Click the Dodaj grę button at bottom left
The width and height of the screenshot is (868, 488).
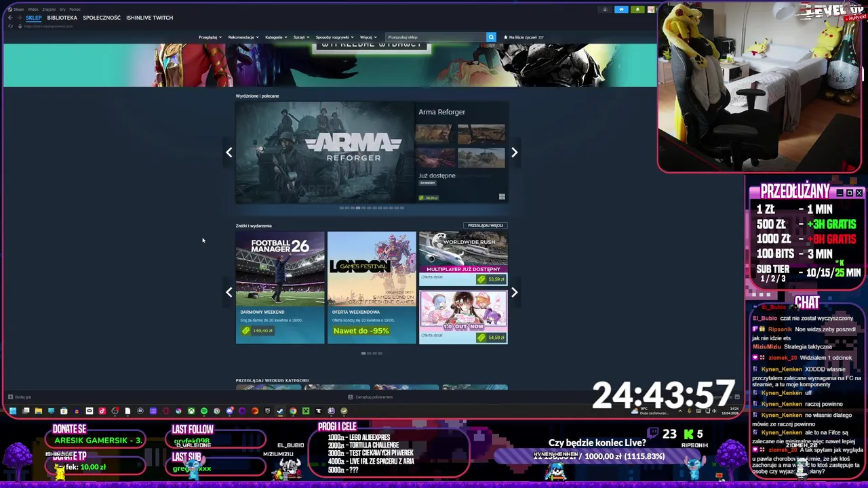[x=18, y=397]
